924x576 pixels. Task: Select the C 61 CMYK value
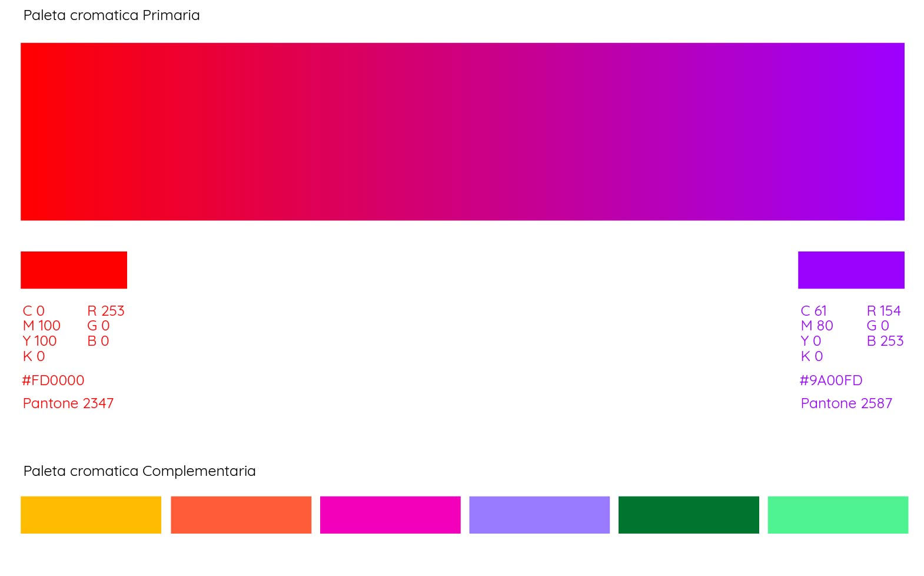[813, 311]
